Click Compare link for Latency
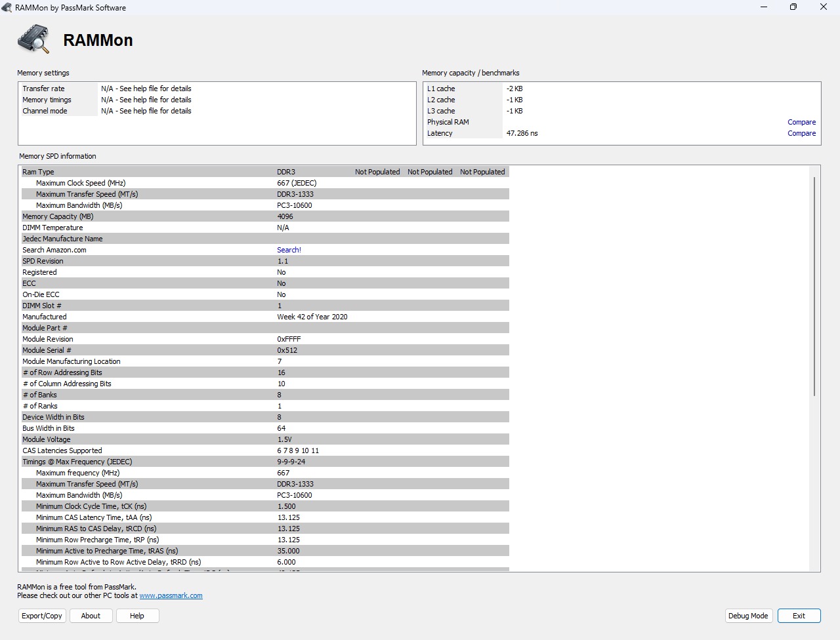The image size is (840, 640). click(x=801, y=133)
